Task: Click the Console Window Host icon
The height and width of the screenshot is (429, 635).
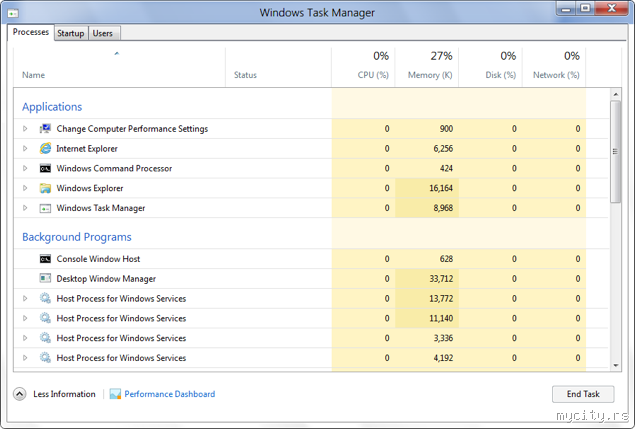Action: (45, 259)
